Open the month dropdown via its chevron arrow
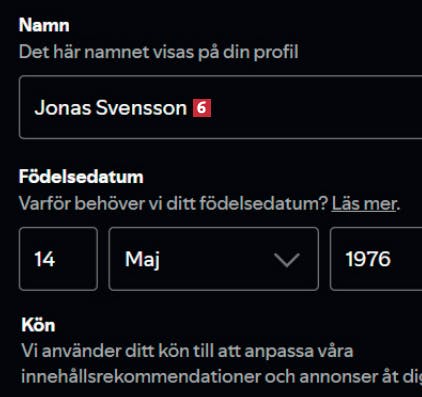Image resolution: width=422 pixels, height=397 pixels. [x=287, y=260]
